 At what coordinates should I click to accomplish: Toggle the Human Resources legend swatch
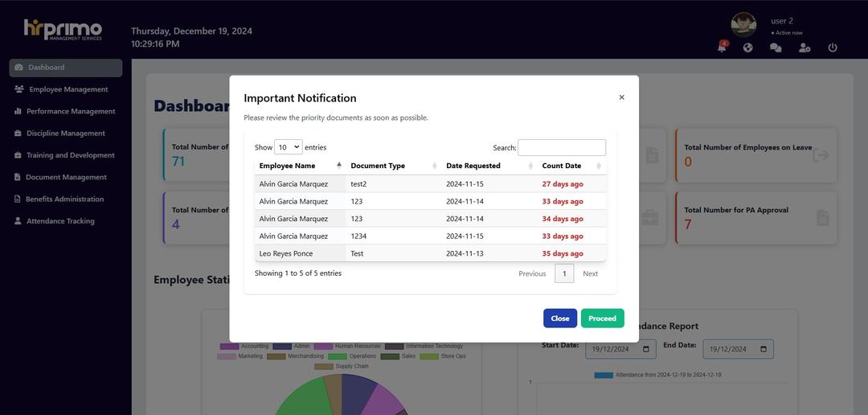pyautogui.click(x=323, y=347)
